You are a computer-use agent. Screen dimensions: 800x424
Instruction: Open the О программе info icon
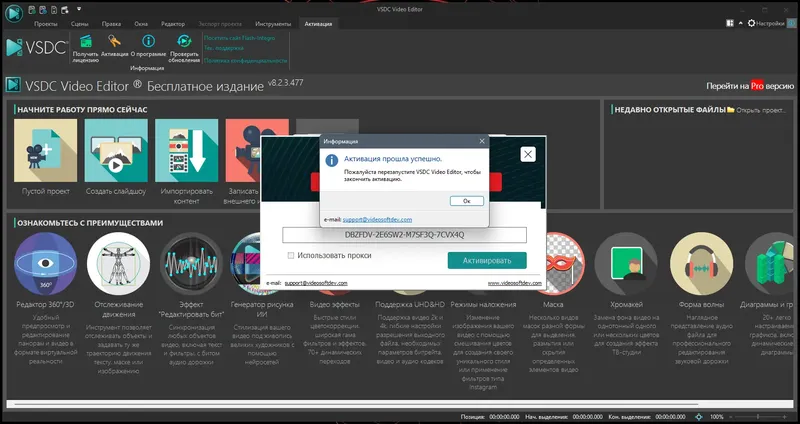coord(148,41)
